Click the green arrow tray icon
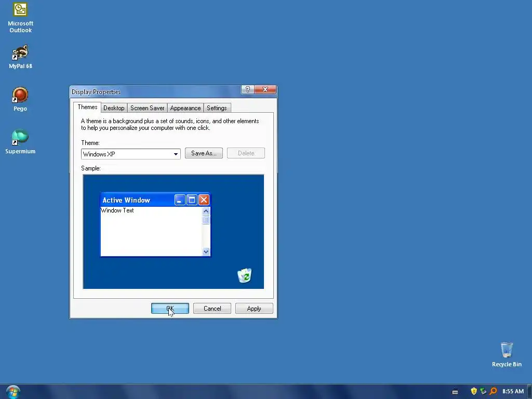This screenshot has height=399, width=532. pos(484,391)
